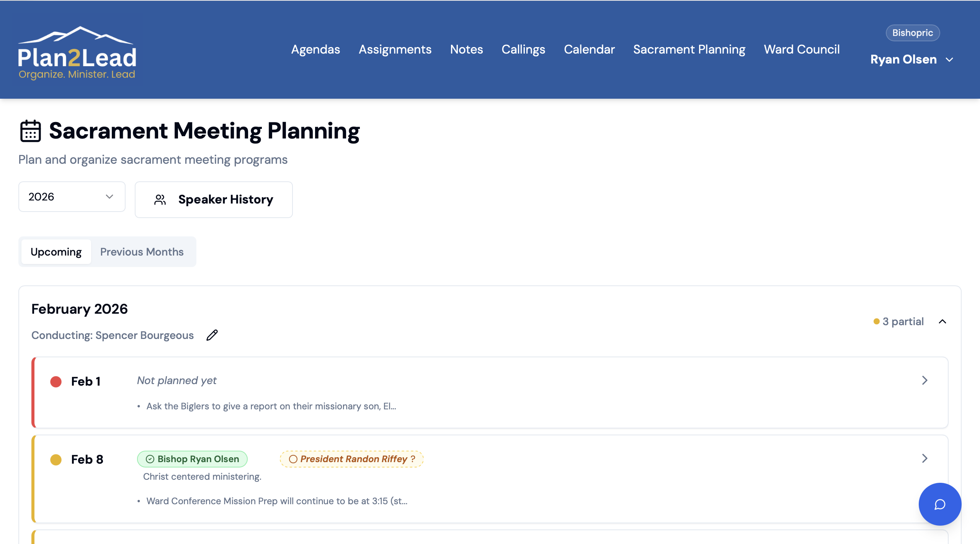This screenshot has height=544, width=980.
Task: Select the Upcoming tab
Action: [56, 252]
